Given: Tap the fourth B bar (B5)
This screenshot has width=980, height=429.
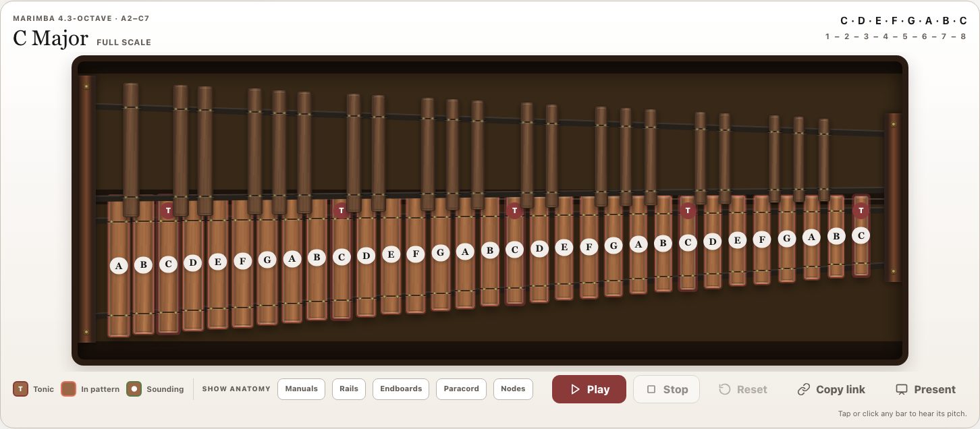Looking at the screenshot, I should coord(663,244).
